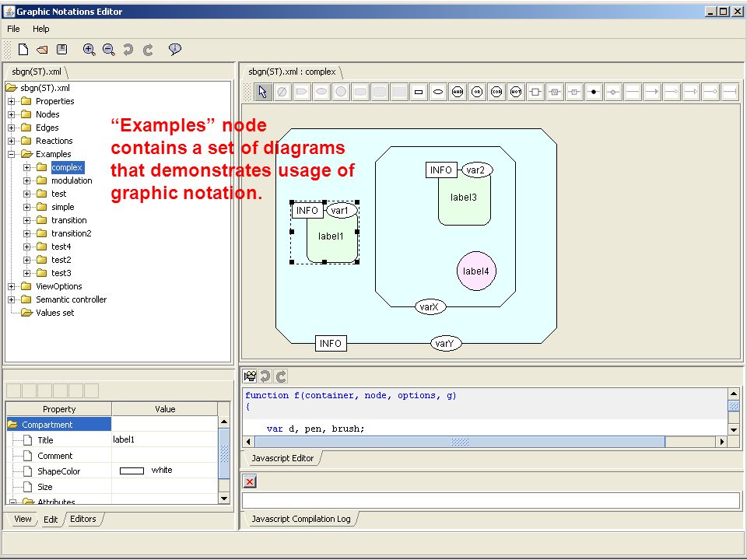Clear the compilation log with red X icon
The image size is (747, 560).
click(250, 481)
